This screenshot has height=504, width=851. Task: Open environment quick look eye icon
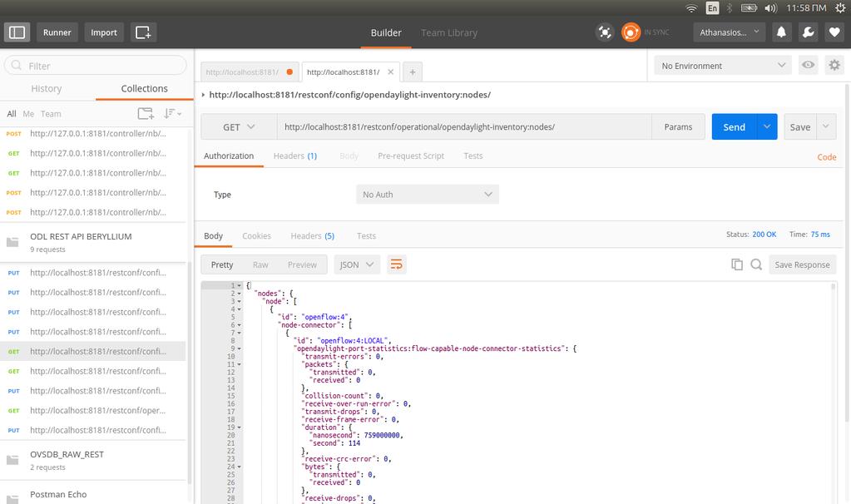[x=808, y=65]
